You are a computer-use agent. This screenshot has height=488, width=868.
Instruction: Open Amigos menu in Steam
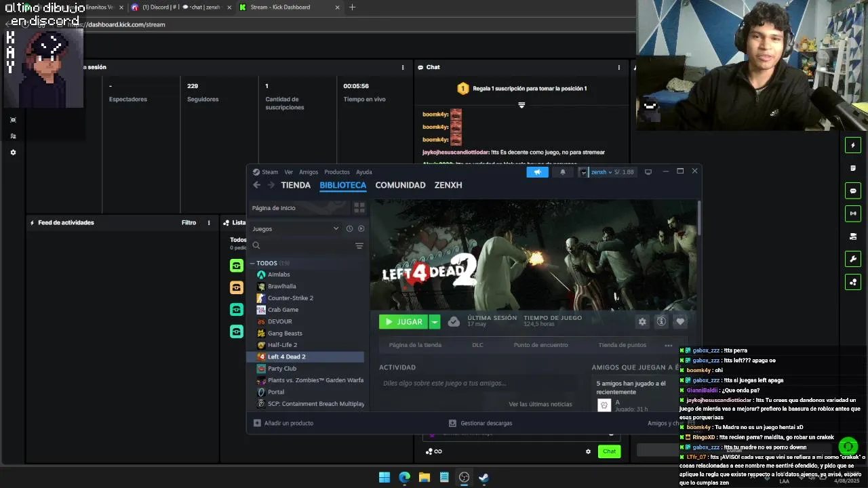pyautogui.click(x=309, y=172)
